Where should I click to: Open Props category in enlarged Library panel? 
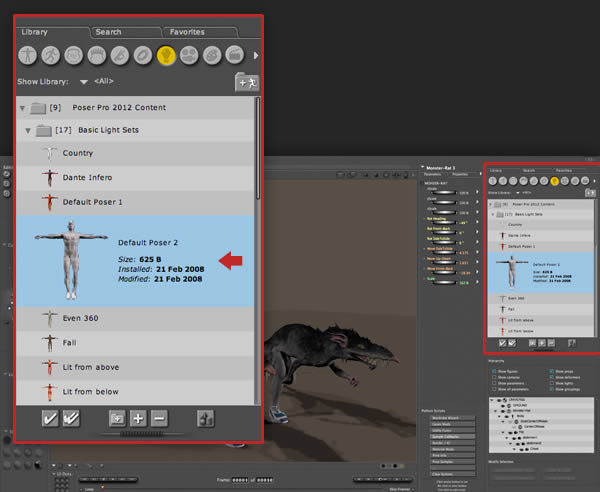pyautogui.click(x=143, y=55)
